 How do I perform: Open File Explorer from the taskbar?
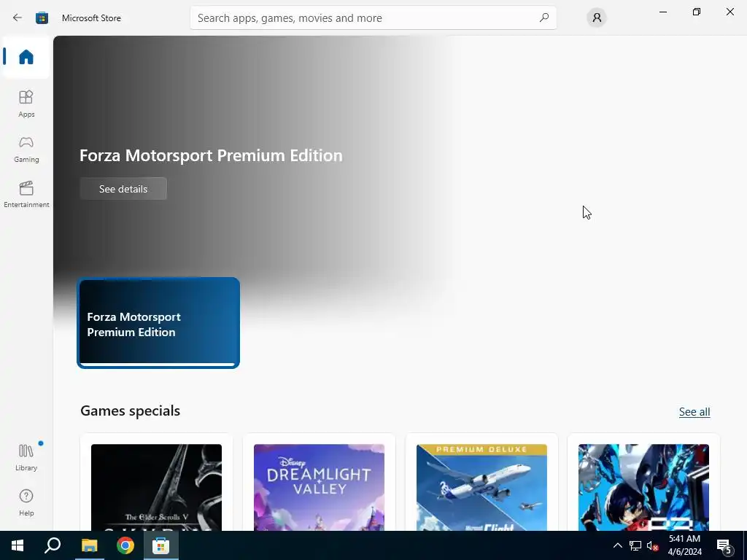click(89, 545)
